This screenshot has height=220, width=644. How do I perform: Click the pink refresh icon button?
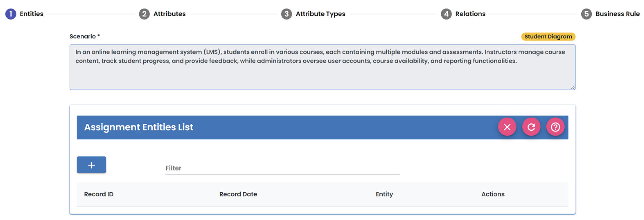click(x=531, y=127)
